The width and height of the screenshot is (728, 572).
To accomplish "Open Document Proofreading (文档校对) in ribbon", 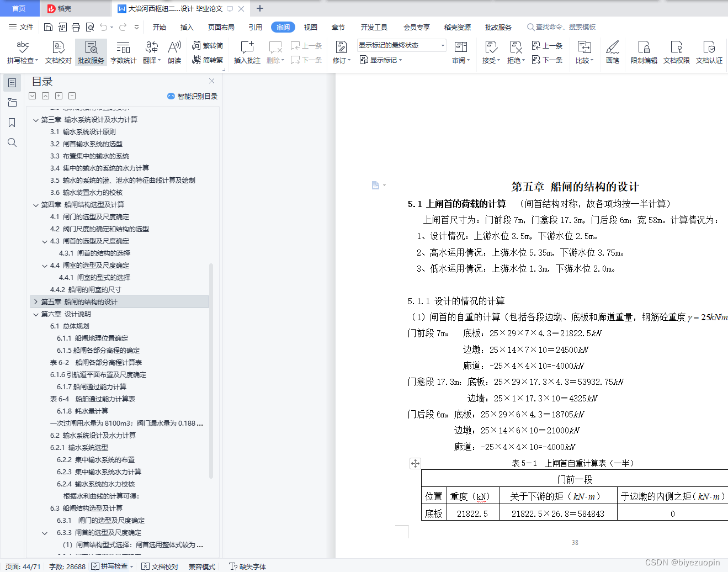I will click(x=59, y=52).
